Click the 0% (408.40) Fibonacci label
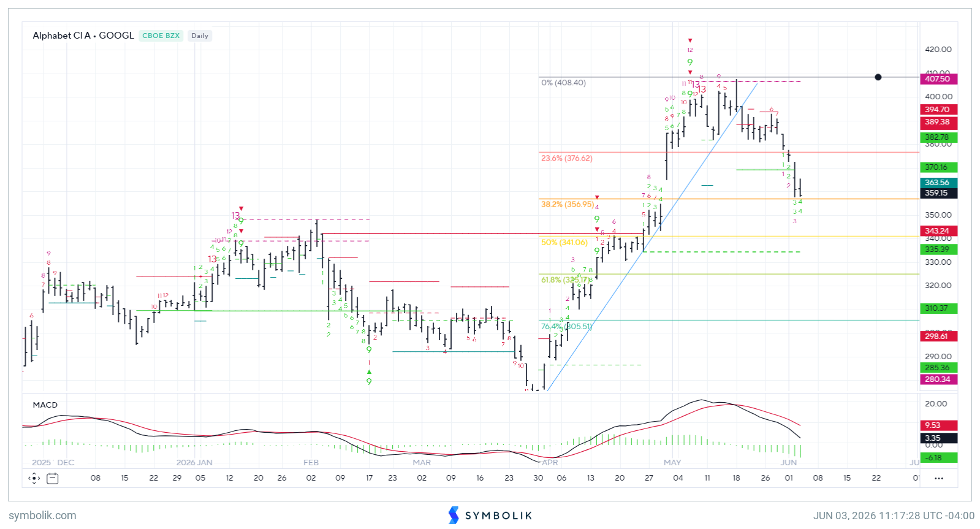The width and height of the screenshot is (980, 529). click(x=563, y=83)
